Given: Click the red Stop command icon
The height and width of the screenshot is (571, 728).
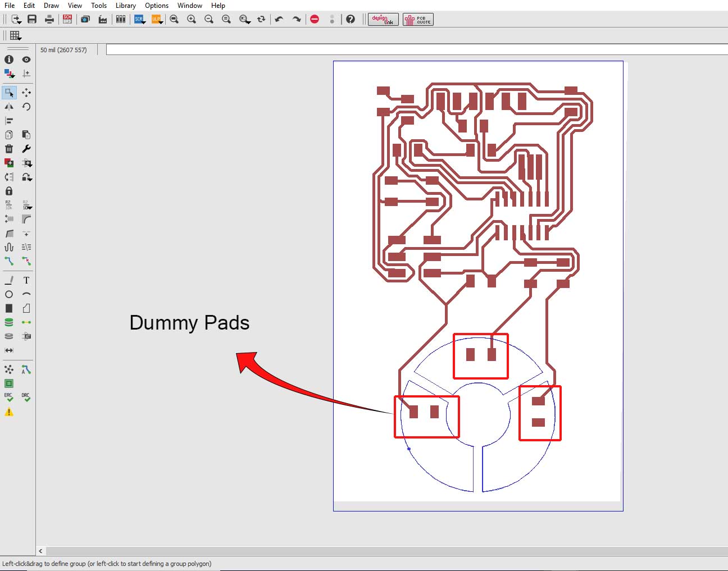Looking at the screenshot, I should tap(315, 19).
